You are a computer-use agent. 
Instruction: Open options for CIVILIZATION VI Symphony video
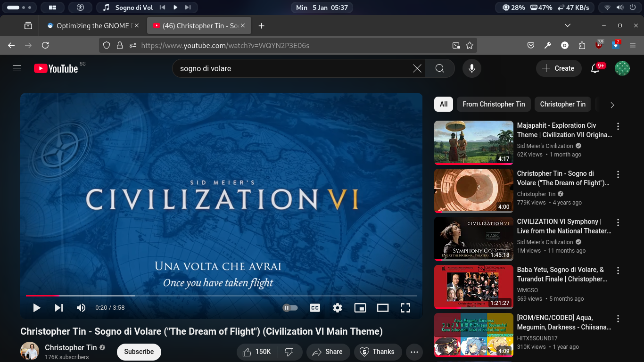click(618, 222)
